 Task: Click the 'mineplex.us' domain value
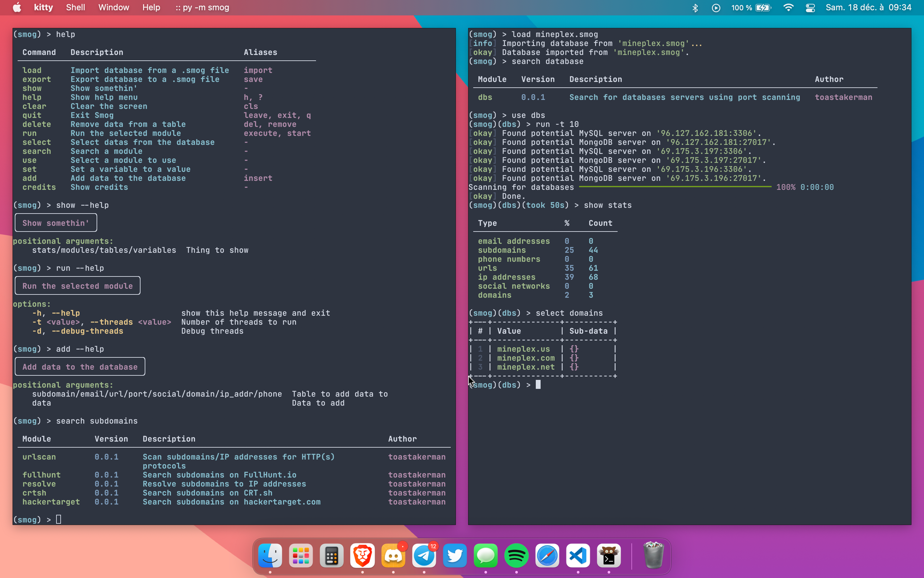point(524,349)
